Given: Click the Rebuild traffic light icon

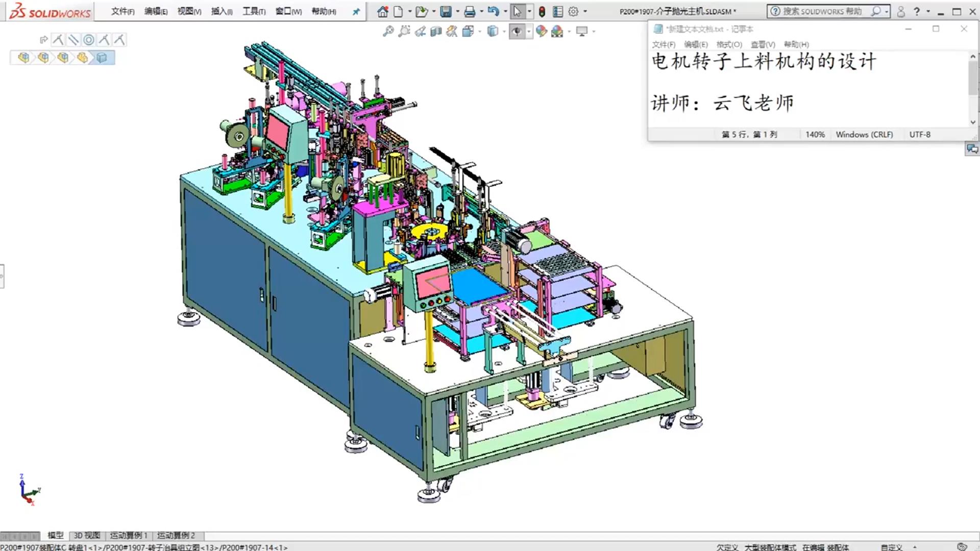Looking at the screenshot, I should pos(542,11).
